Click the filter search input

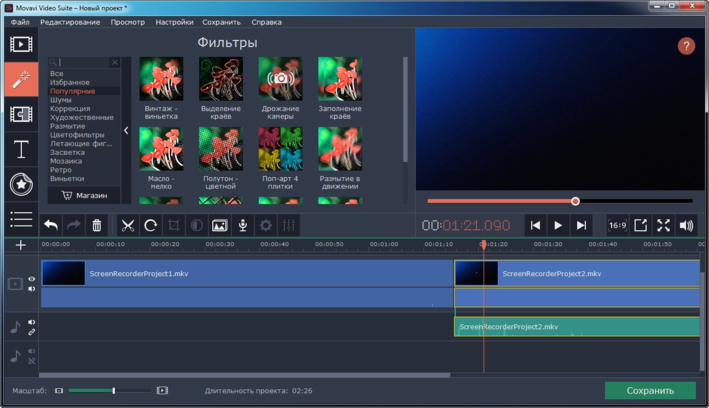[84, 62]
